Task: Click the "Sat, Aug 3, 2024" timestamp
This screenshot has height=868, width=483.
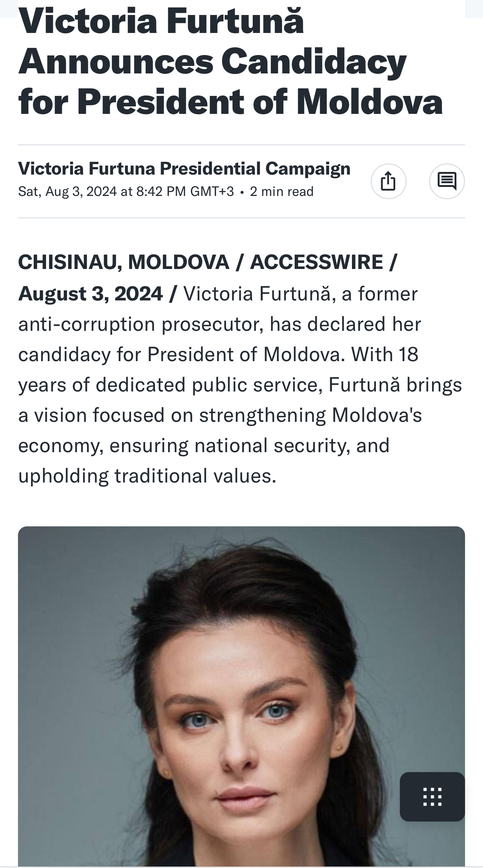Action: [x=67, y=192]
